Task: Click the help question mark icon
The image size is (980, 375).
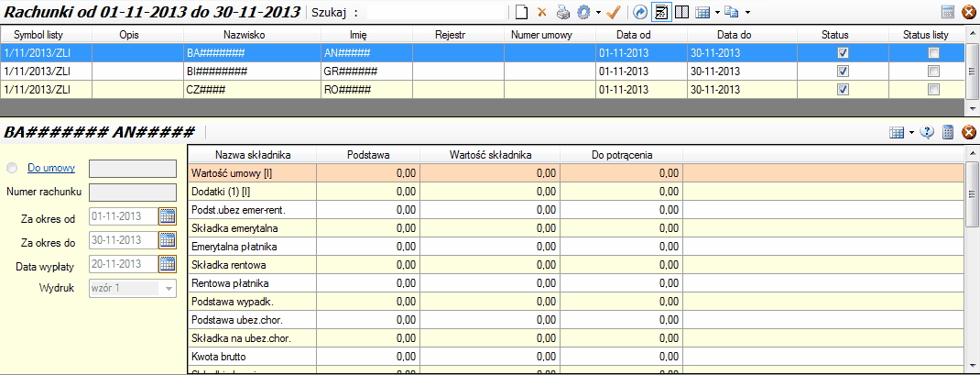Action: coord(928,132)
